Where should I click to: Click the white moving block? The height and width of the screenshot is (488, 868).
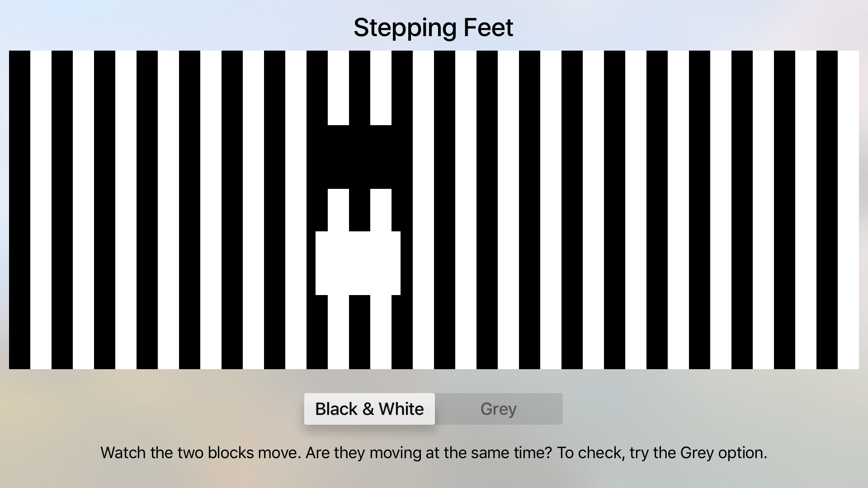(358, 263)
